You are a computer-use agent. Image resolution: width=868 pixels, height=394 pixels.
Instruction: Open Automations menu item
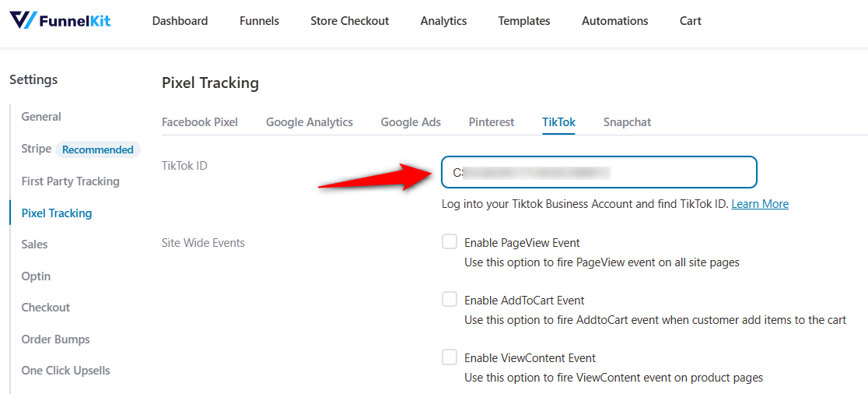coord(614,21)
